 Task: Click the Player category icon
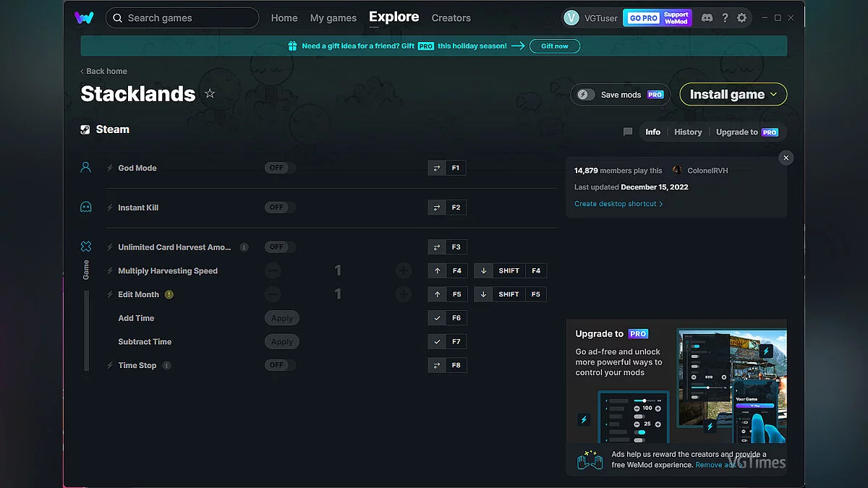pos(86,168)
